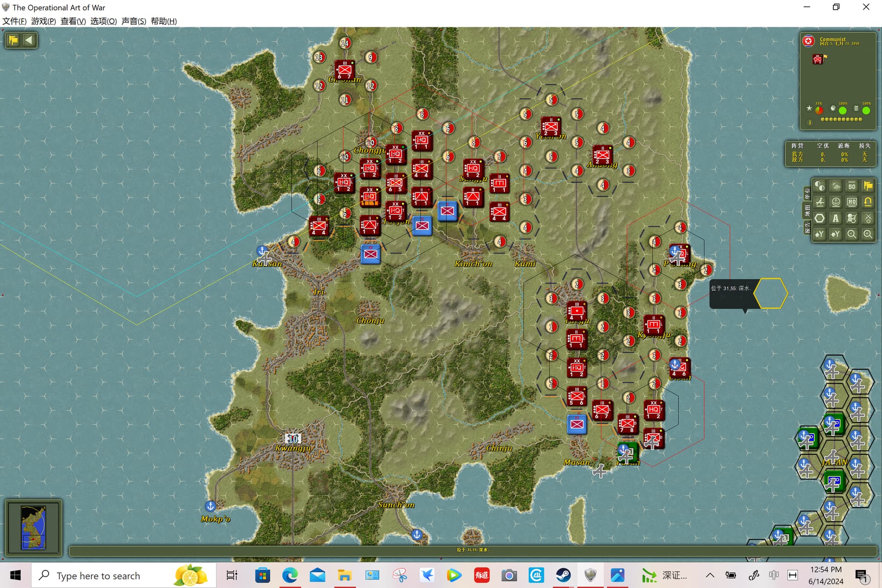Click the 空优 column header in stats panel
Image resolution: width=882 pixels, height=588 pixels.
(x=823, y=146)
